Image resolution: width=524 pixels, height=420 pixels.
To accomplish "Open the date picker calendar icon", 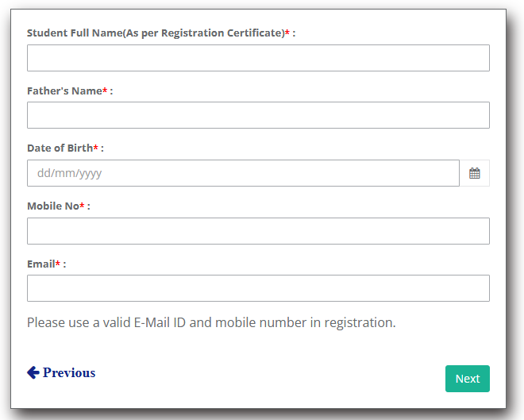I will [x=474, y=173].
